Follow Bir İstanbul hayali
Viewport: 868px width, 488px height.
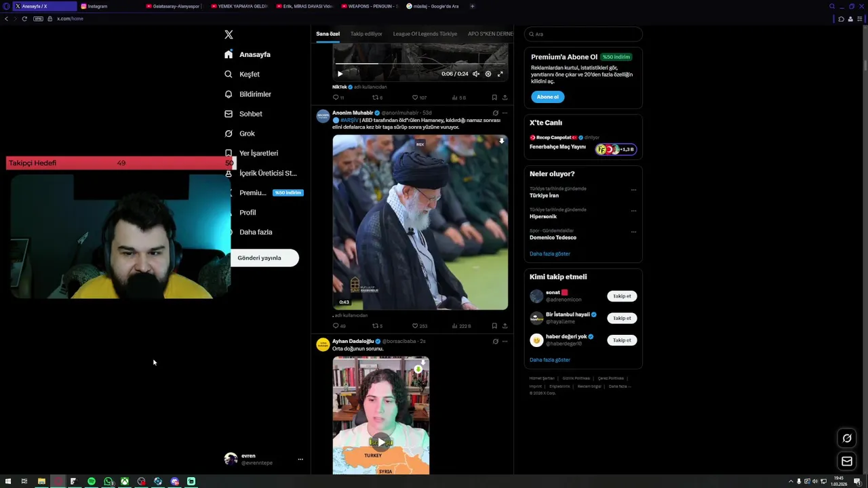point(622,318)
